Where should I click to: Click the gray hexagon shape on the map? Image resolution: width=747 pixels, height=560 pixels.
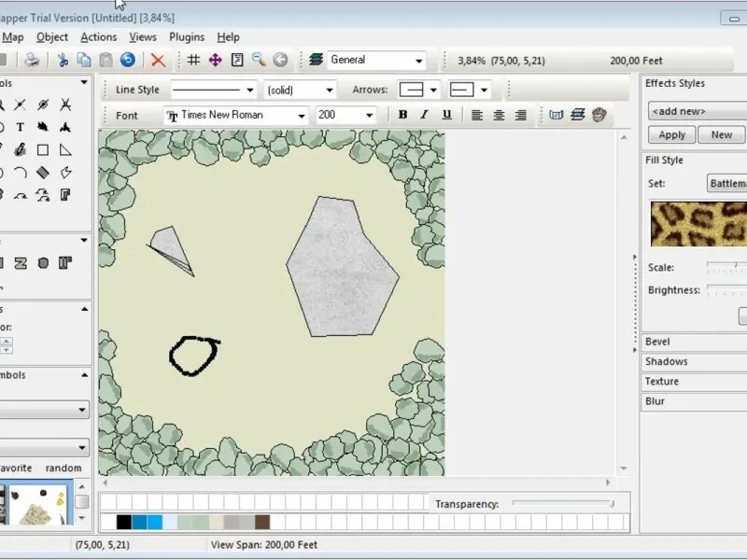click(x=343, y=267)
